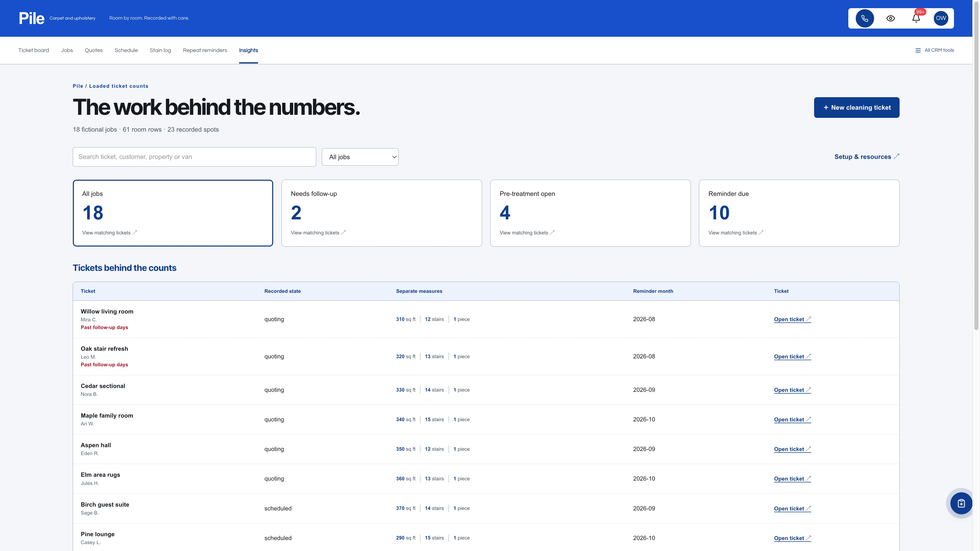Switch to the Ticket board tab

pyautogui.click(x=33, y=50)
